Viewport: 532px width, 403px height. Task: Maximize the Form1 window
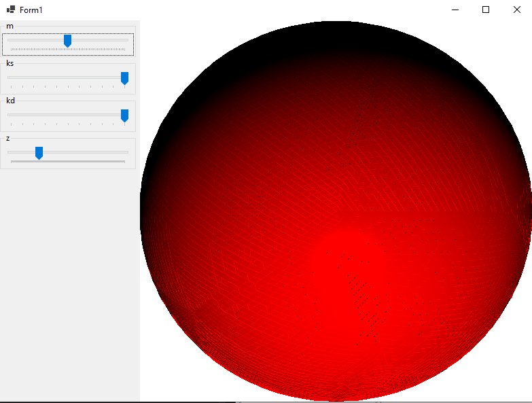pos(485,10)
